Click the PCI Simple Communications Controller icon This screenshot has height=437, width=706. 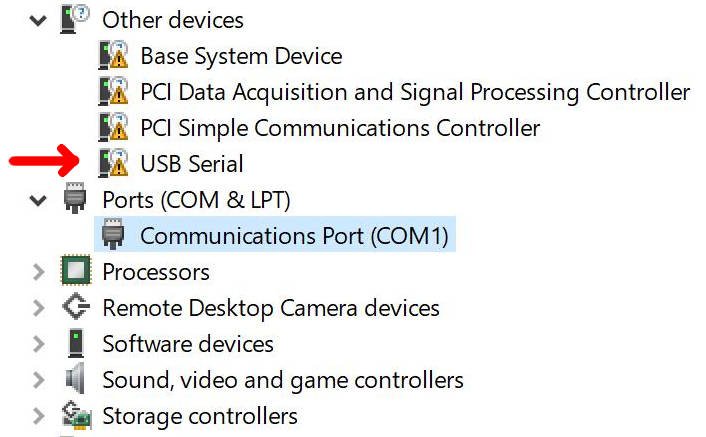(114, 128)
